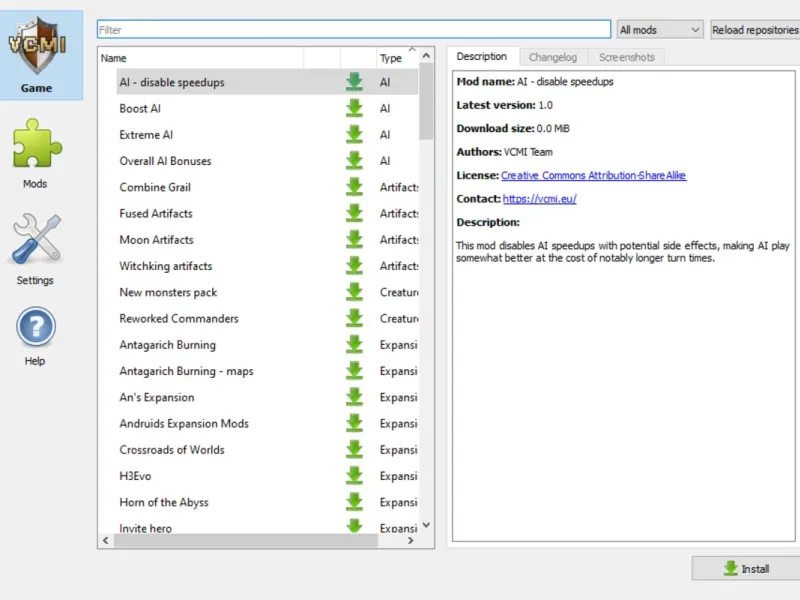Click download arrow for Antagarich Burning - maps
Screen dimensions: 800x600
[x=354, y=371]
